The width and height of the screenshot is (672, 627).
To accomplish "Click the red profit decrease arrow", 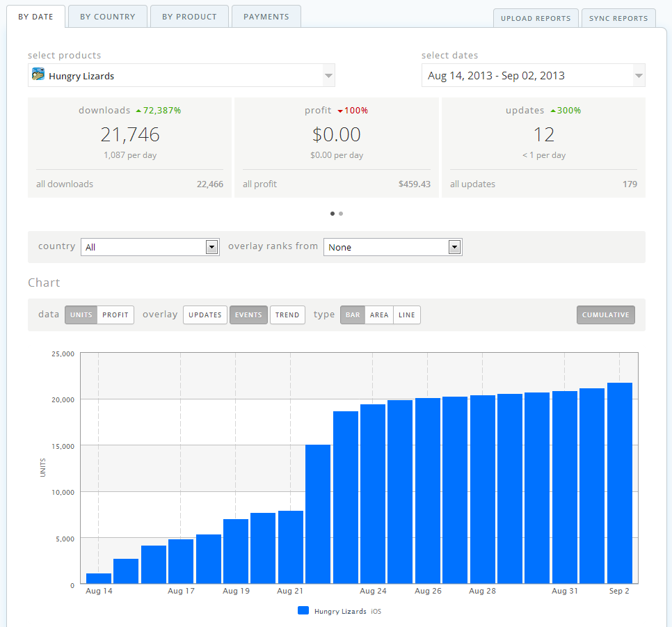I will (x=340, y=111).
